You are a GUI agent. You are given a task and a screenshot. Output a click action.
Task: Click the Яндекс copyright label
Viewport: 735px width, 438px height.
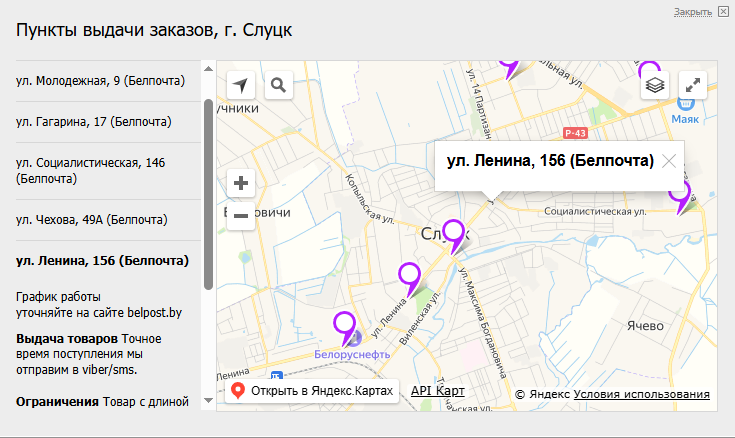[x=543, y=394]
